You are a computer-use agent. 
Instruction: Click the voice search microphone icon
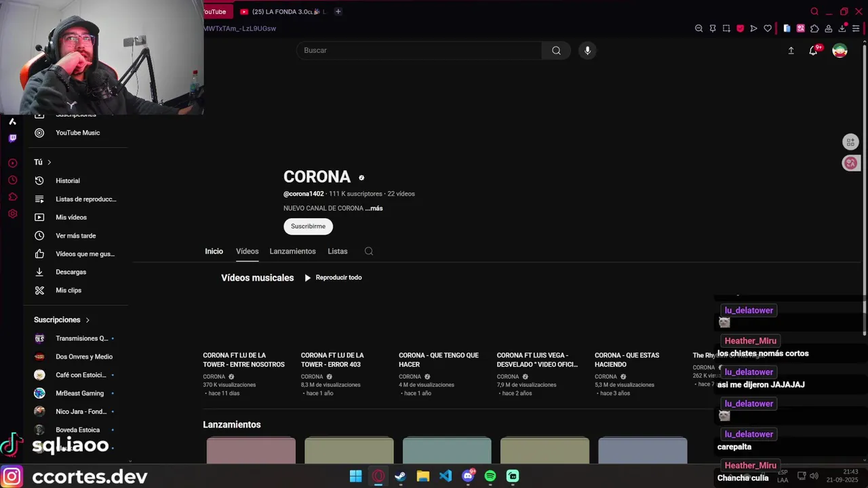pyautogui.click(x=587, y=50)
